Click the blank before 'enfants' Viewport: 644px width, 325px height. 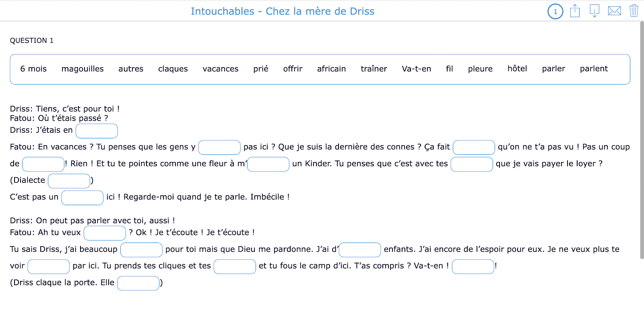click(360, 250)
